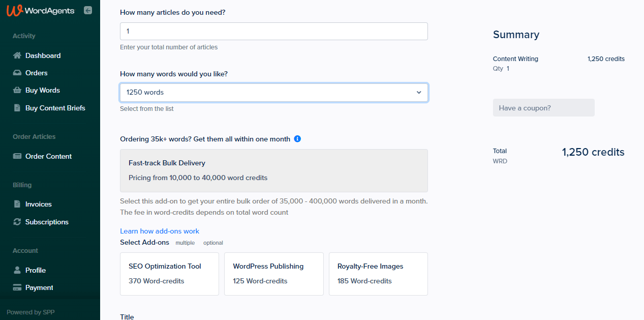
Task: Click the number of articles input
Action: pos(273,31)
